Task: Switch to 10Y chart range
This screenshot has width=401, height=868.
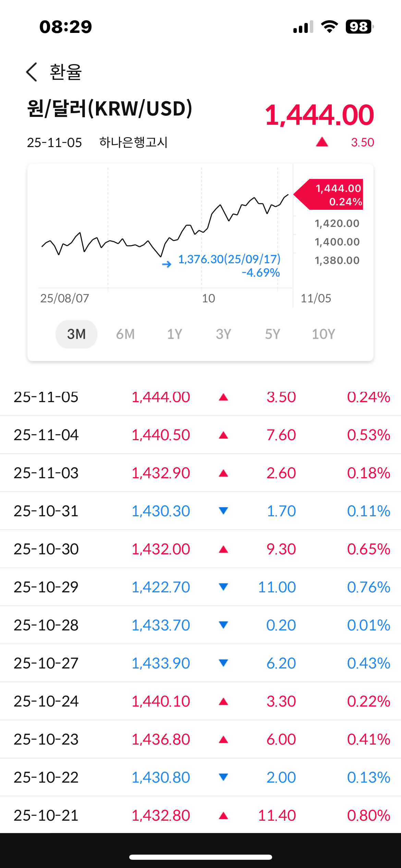Action: (x=323, y=334)
